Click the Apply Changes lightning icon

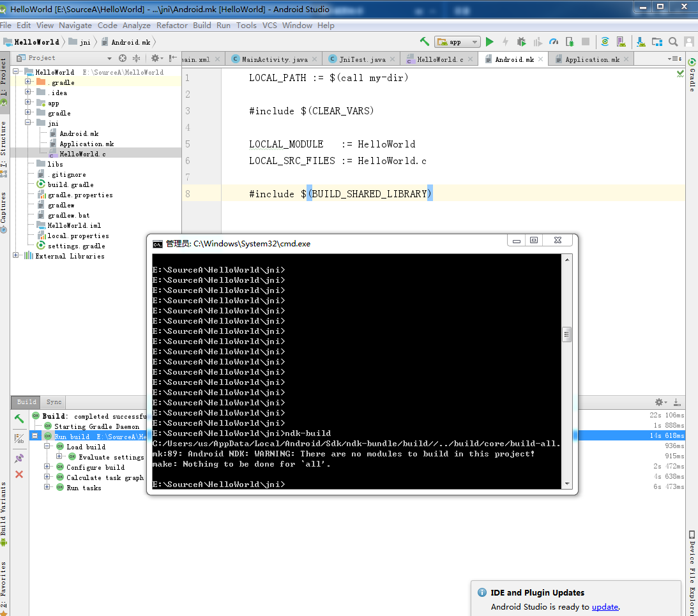[x=505, y=42]
